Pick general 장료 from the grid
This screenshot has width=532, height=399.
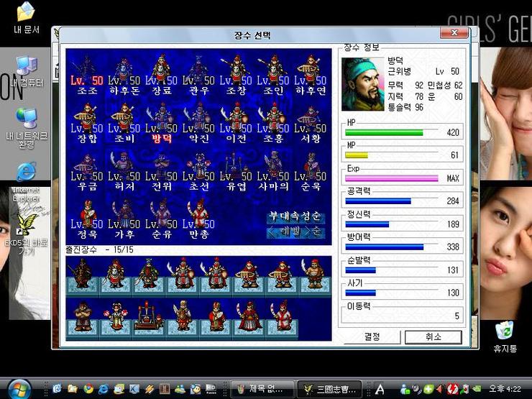pos(162,75)
